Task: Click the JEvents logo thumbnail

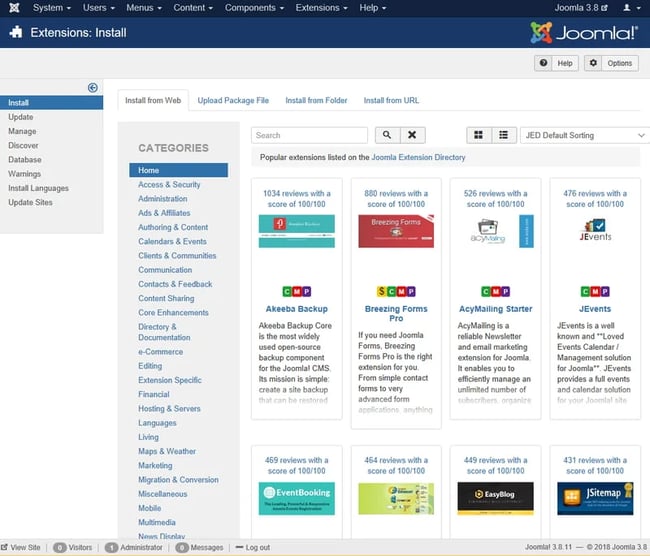Action: point(595,230)
